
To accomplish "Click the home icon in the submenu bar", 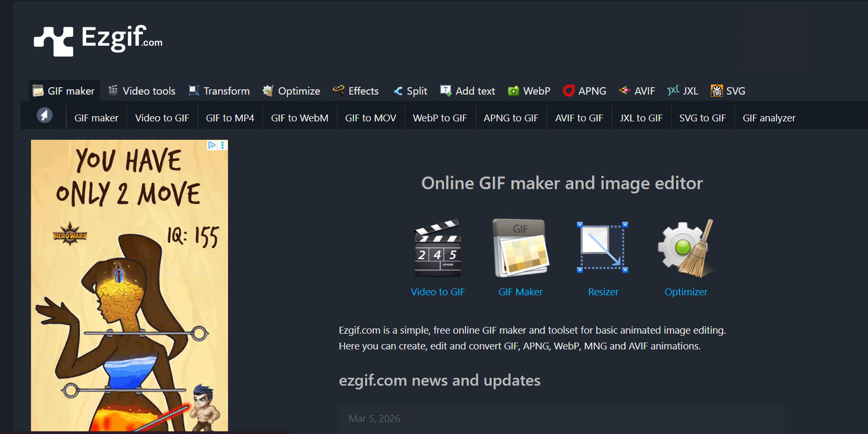I will coord(45,115).
